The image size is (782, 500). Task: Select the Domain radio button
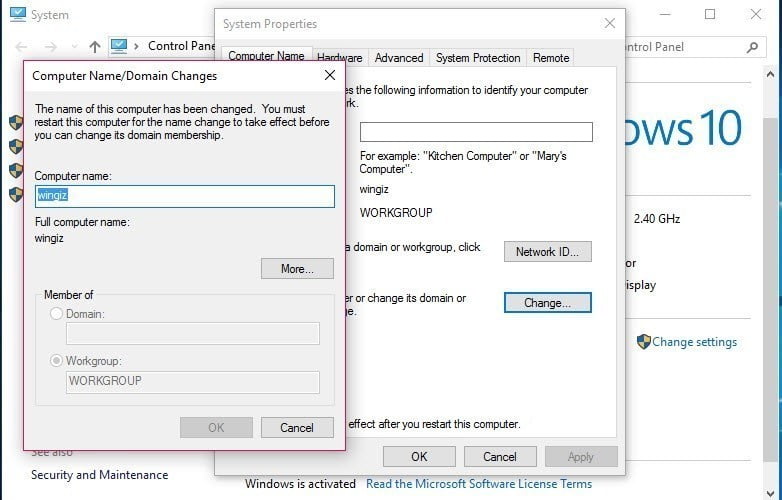click(x=56, y=314)
